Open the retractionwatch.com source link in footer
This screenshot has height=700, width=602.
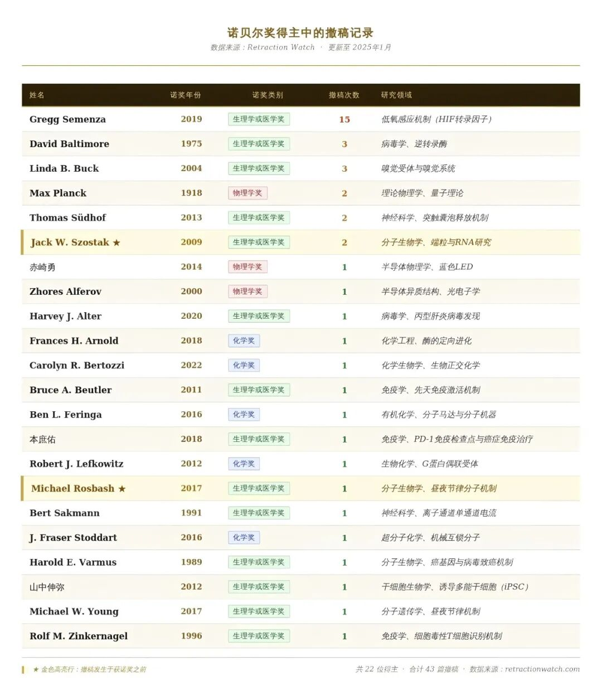coord(542,669)
